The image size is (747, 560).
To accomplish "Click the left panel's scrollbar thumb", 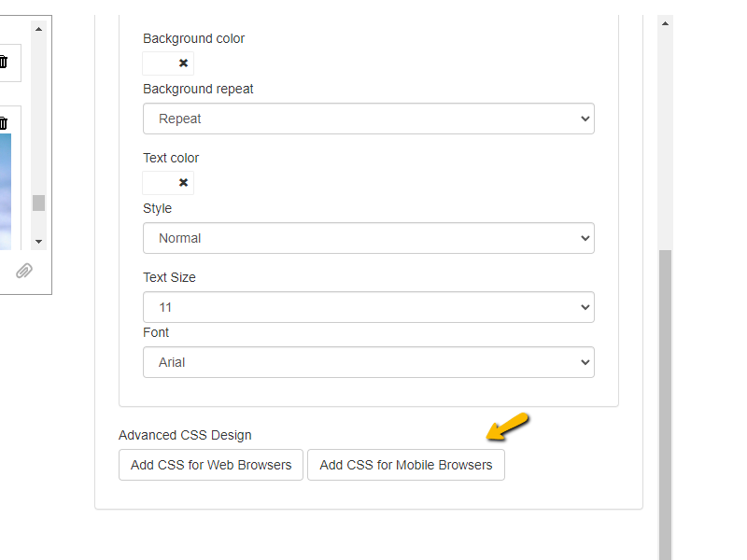I will [38, 203].
